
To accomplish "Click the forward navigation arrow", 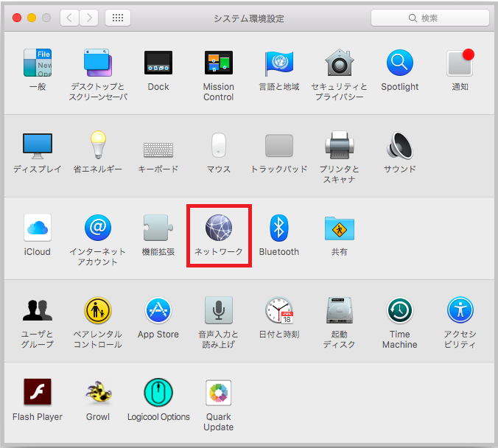I will (88, 18).
